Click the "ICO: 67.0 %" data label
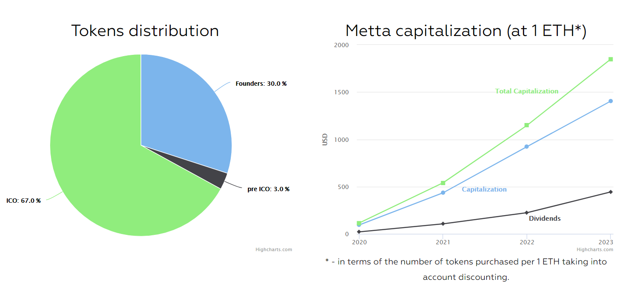This screenshot has height=288, width=644. pos(24,201)
